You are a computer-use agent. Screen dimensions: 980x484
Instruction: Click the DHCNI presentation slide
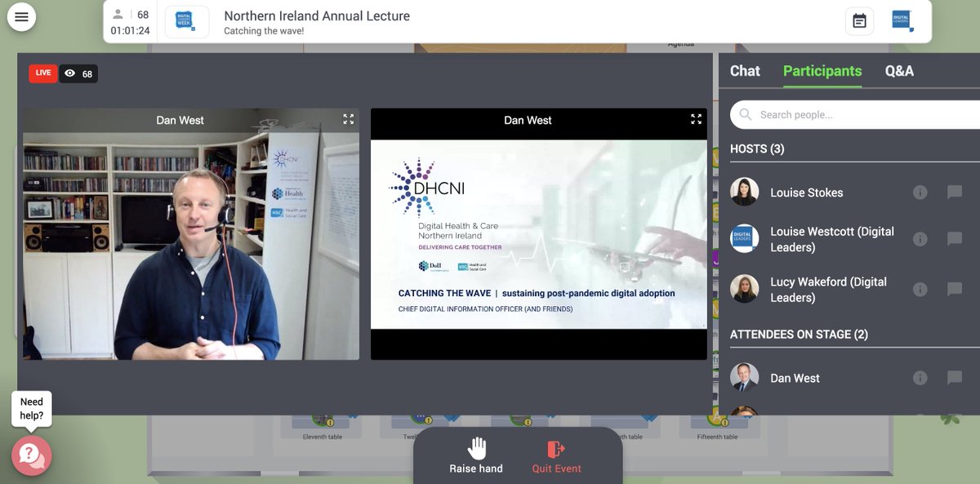(539, 235)
